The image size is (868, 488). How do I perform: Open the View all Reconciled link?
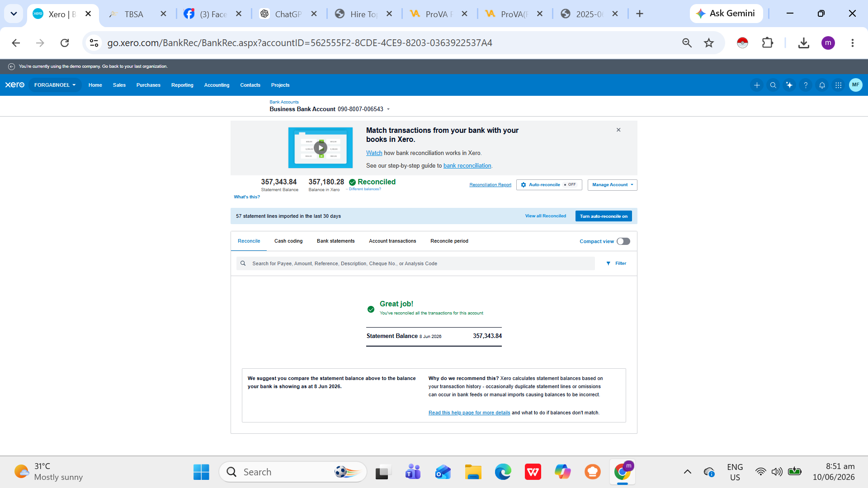point(545,216)
